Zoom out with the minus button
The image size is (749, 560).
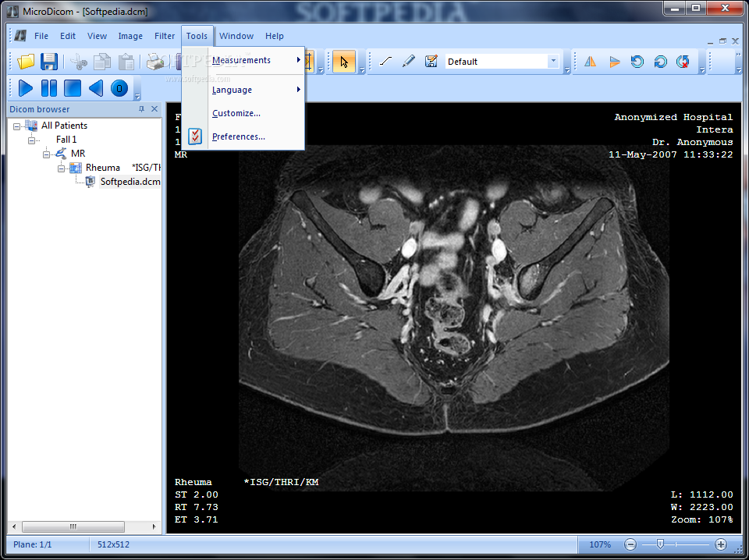point(630,544)
